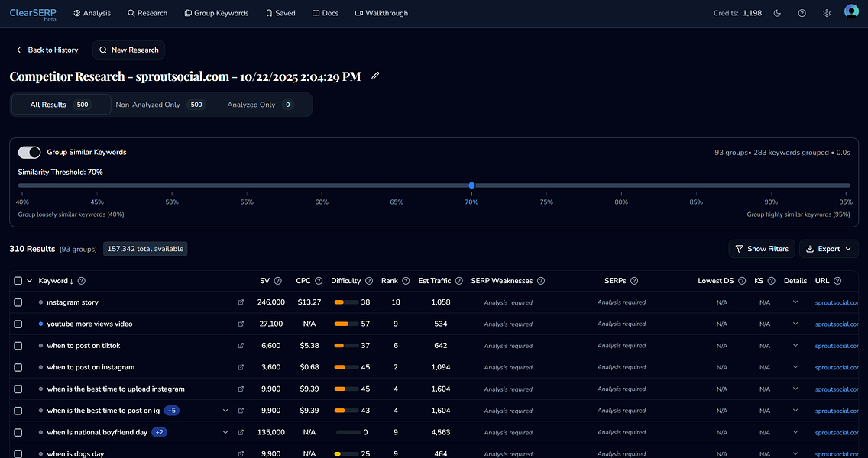Screen dimensions: 868x458
Task: Switch to Non-Analyzed Only tab
Action: [x=160, y=105]
